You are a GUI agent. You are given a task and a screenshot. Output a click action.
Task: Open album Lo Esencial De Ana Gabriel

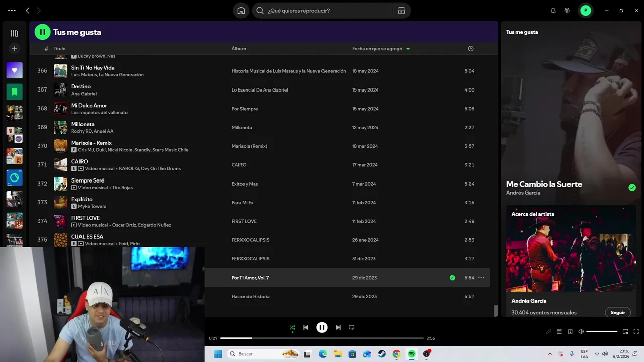[x=260, y=90]
